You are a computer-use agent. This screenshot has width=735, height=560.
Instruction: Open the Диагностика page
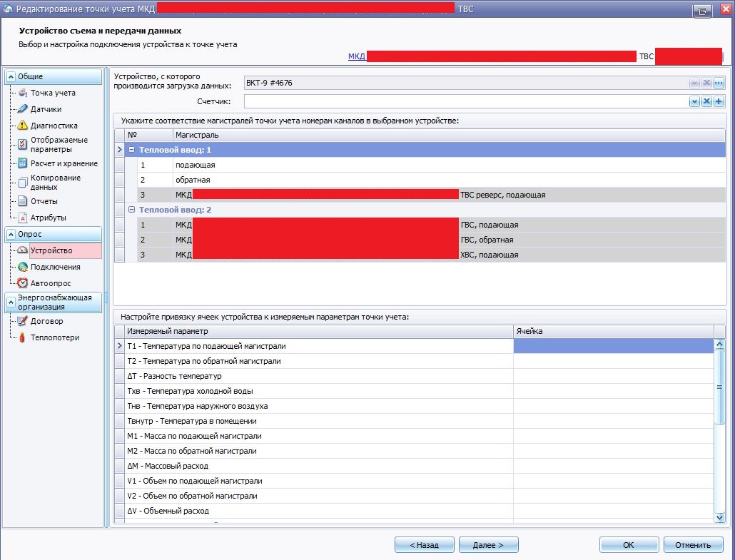click(54, 126)
